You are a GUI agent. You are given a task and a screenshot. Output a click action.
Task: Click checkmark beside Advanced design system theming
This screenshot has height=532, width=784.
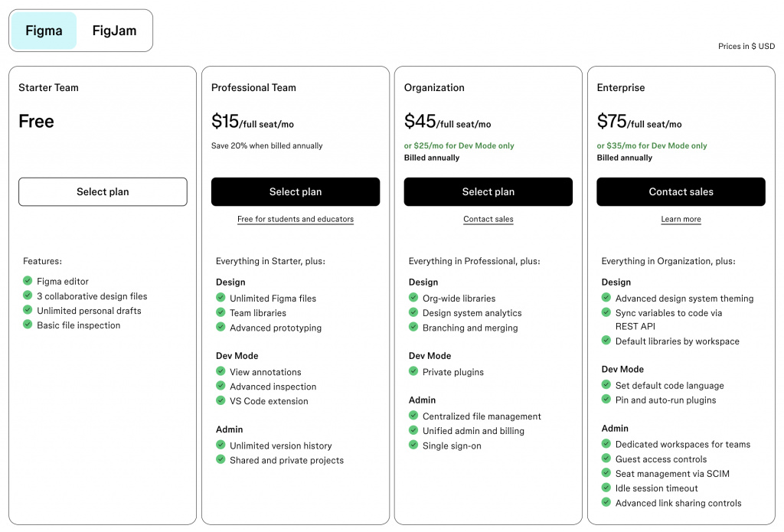[606, 298]
